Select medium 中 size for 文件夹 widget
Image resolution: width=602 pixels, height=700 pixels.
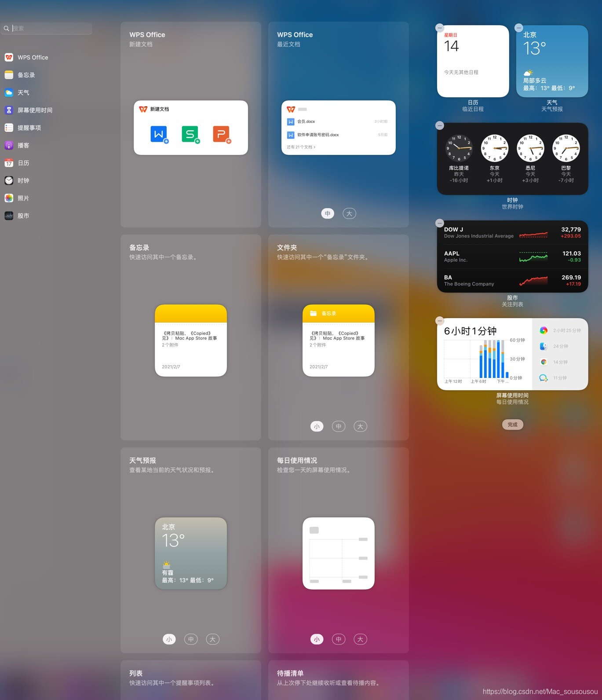(x=339, y=426)
